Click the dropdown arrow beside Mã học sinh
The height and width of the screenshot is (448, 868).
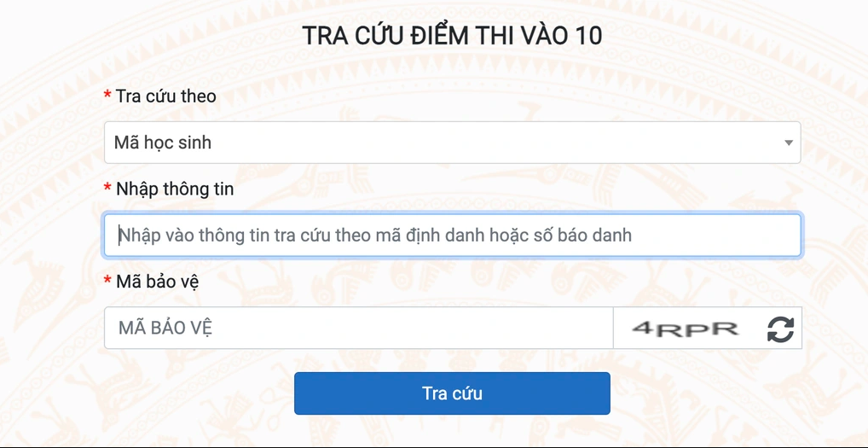click(x=789, y=143)
